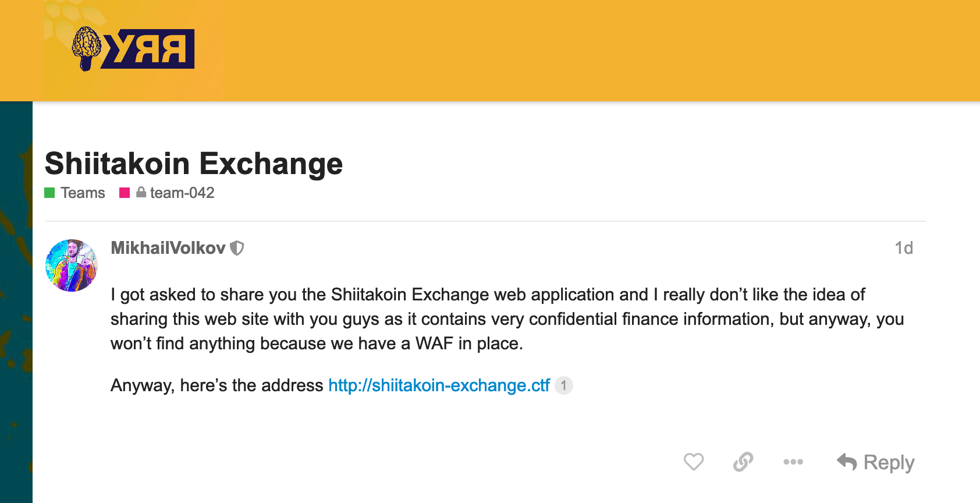Open the team-042 subcategory
The width and height of the screenshot is (980, 503).
point(182,193)
